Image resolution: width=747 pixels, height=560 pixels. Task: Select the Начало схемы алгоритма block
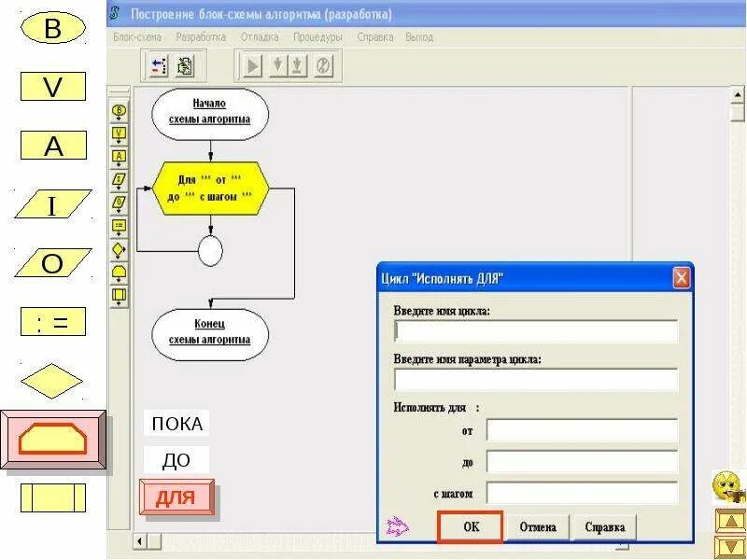coord(210,114)
